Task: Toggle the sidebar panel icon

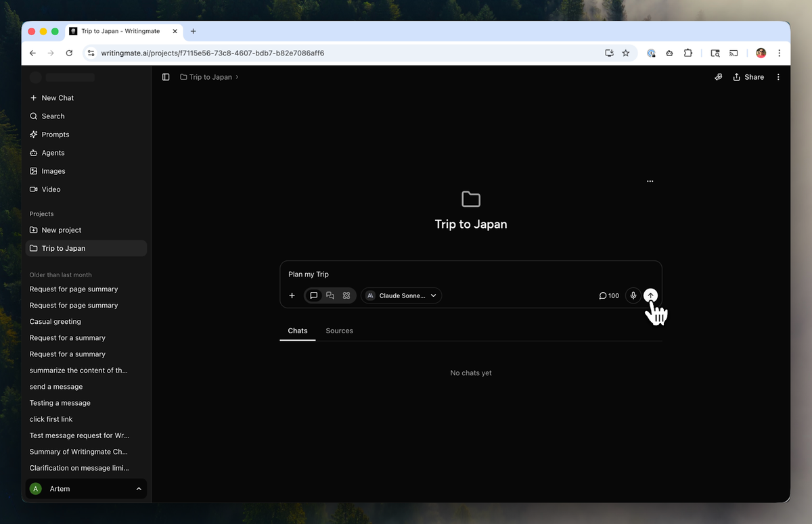Action: tap(166, 77)
